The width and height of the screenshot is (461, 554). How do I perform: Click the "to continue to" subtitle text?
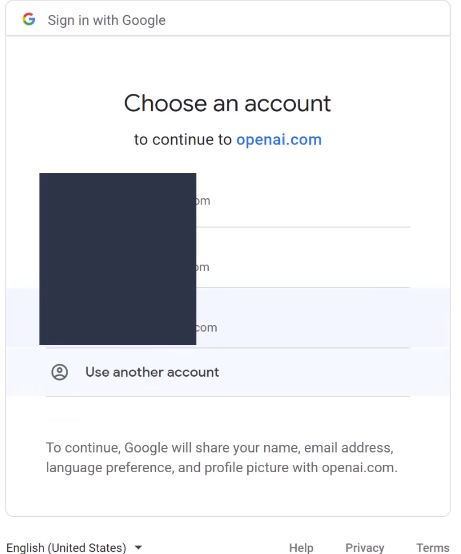click(183, 140)
